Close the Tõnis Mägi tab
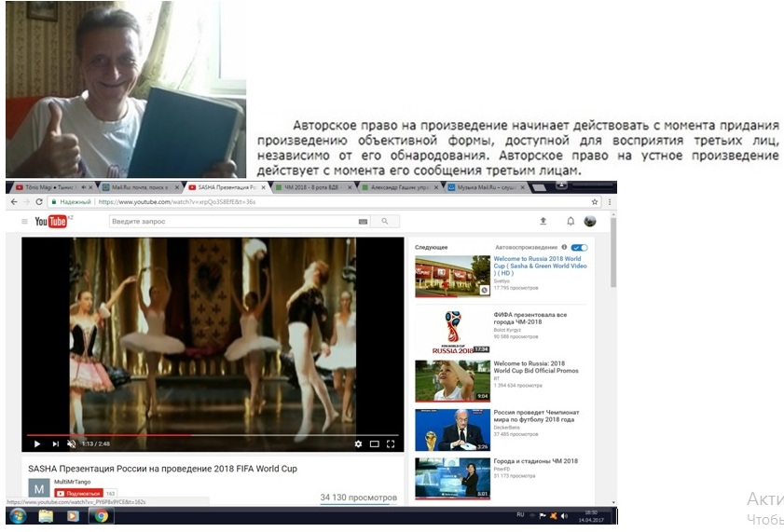 pyautogui.click(x=91, y=187)
